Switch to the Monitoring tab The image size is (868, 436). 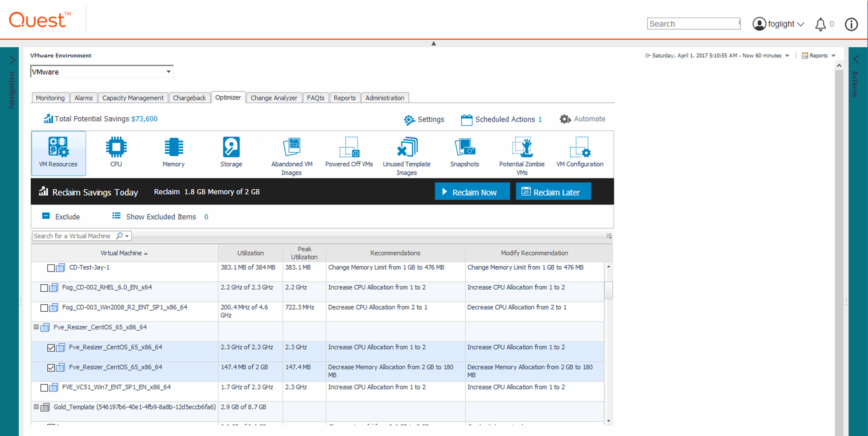click(50, 98)
